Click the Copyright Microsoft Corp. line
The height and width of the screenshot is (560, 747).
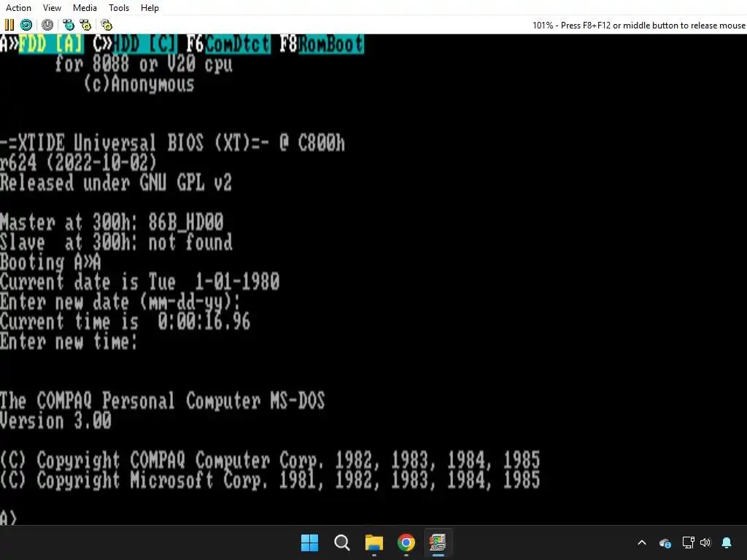click(x=270, y=480)
